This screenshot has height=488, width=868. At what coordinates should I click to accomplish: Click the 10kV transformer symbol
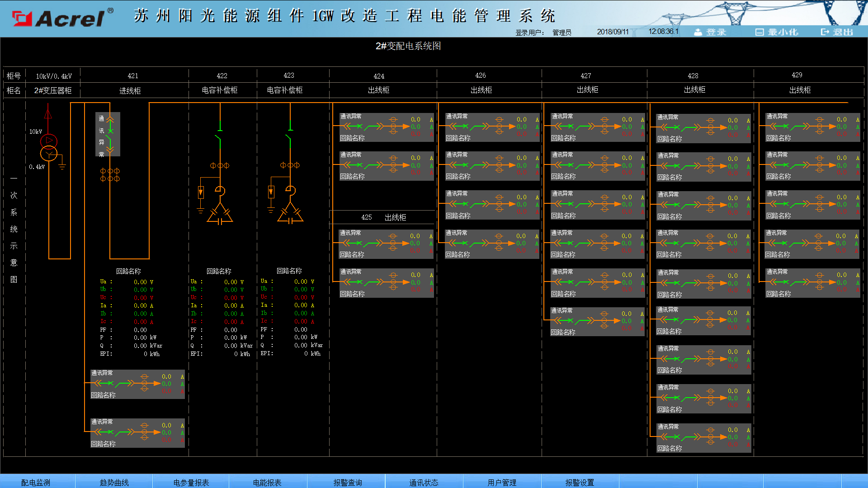(49, 147)
